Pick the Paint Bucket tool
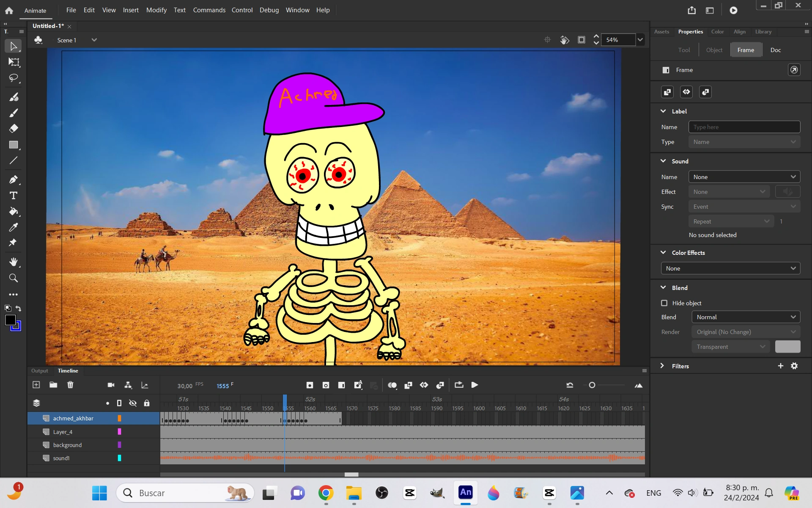Screen dimensions: 812x508 14,212
